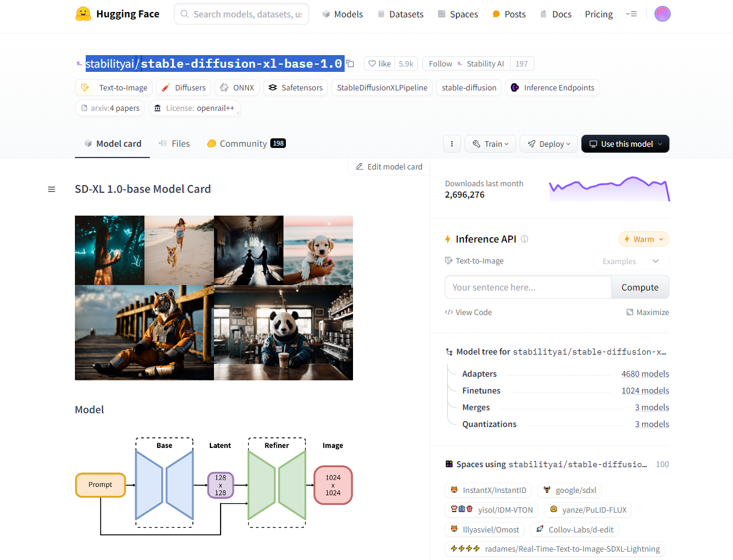Click the Text-to-Image tag
The height and width of the screenshot is (560, 733).
[x=114, y=87]
